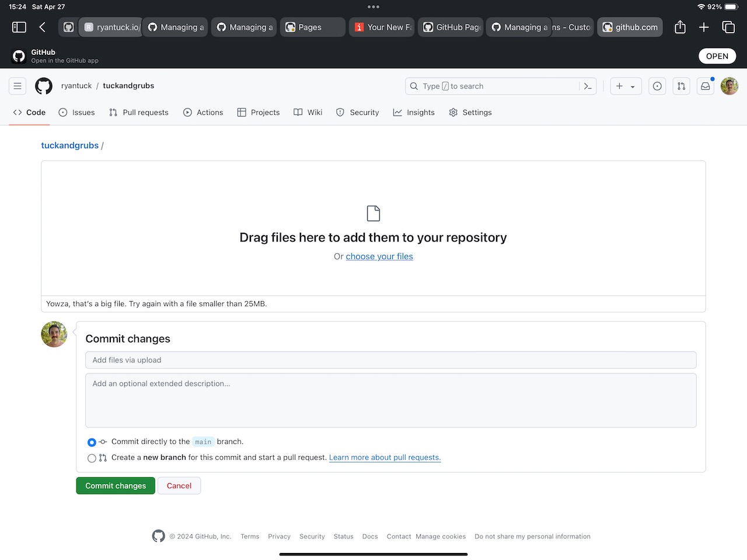Open the GitHub hamburger navigation menu
The width and height of the screenshot is (747, 560).
point(18,86)
